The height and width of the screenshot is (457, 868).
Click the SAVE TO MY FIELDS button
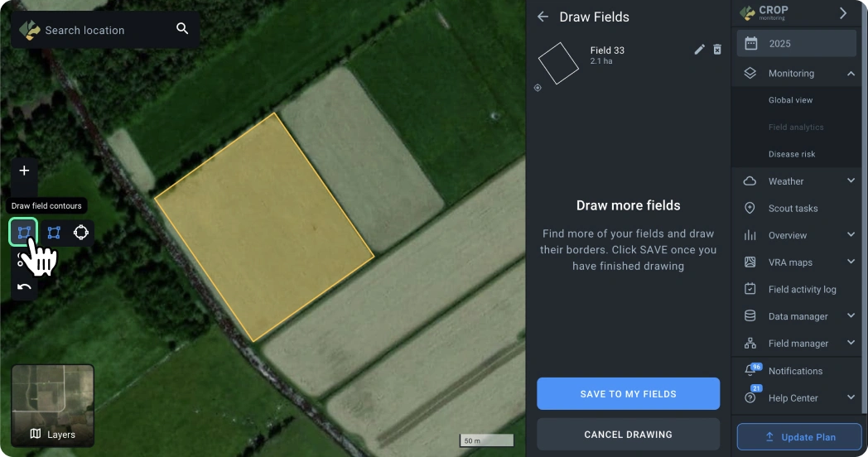pyautogui.click(x=628, y=394)
